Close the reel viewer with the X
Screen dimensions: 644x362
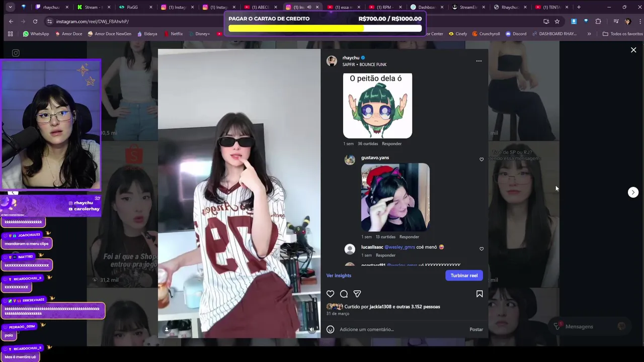click(x=633, y=50)
